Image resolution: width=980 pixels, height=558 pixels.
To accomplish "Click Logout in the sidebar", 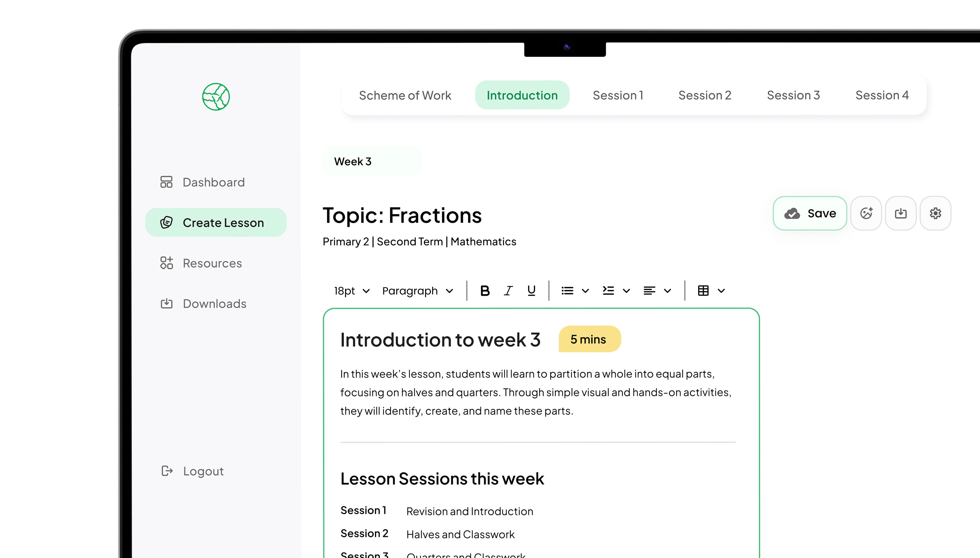I will click(203, 471).
